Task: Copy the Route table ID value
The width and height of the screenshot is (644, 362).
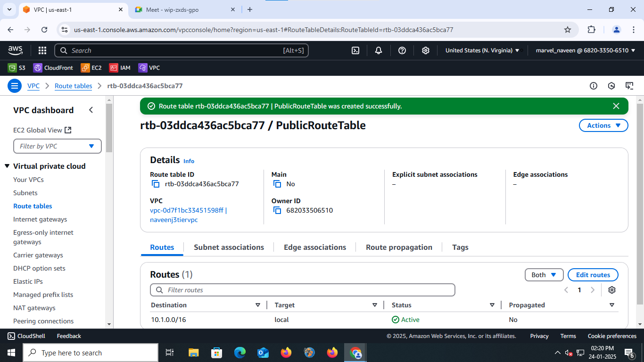Action: (156, 184)
